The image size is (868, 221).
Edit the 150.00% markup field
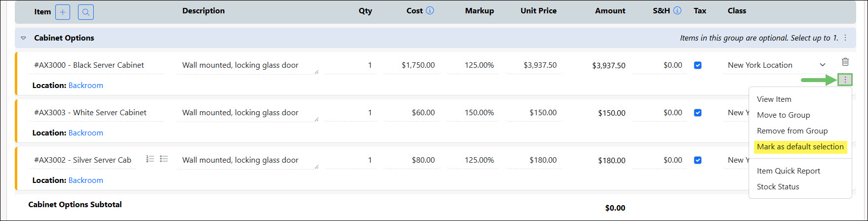(473, 113)
